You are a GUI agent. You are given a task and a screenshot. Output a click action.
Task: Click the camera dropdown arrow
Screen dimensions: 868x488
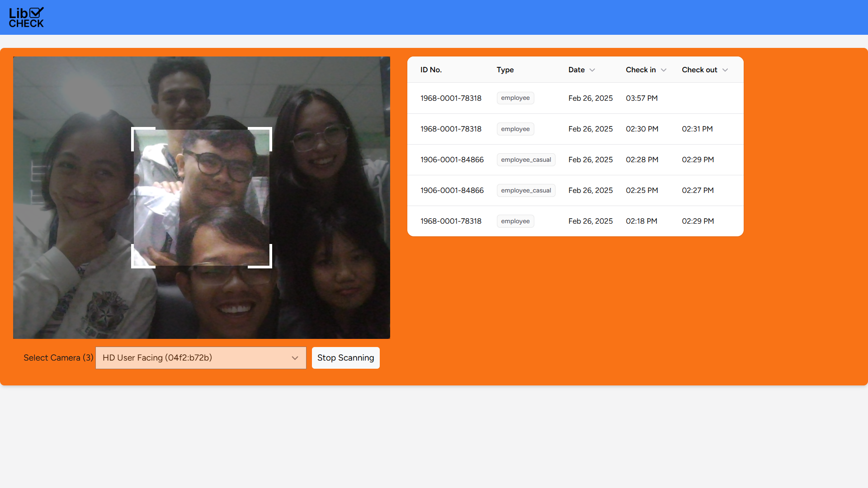[x=295, y=358]
